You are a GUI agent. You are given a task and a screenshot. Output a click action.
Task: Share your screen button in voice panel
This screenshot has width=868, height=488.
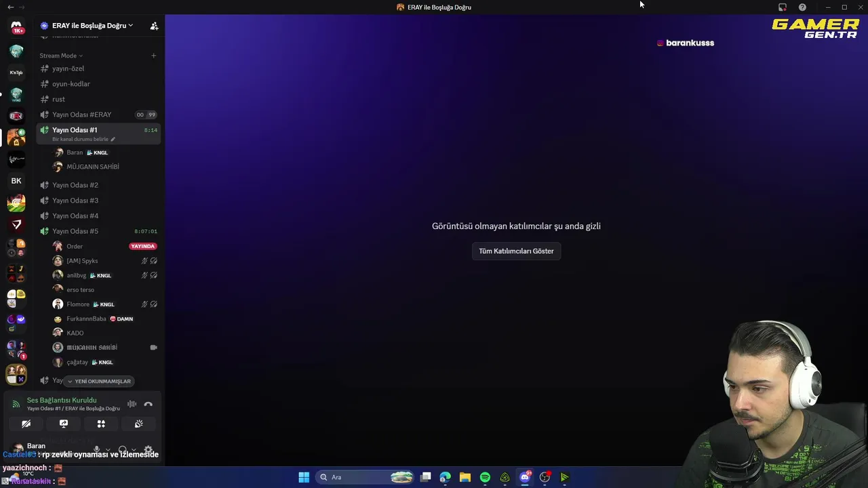click(x=64, y=424)
